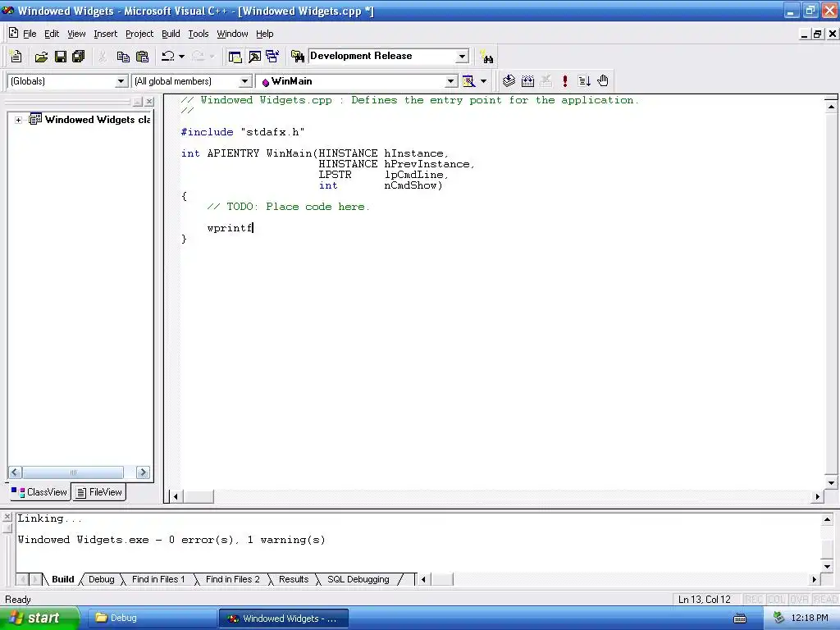The height and width of the screenshot is (630, 840).
Task: Click the Window List icon
Action: coord(272,57)
